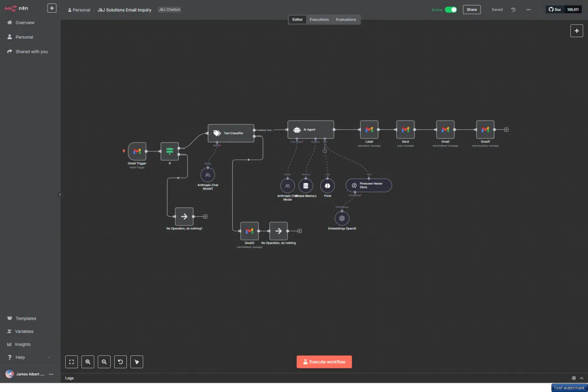Select the Text Classifier node

pos(231,133)
